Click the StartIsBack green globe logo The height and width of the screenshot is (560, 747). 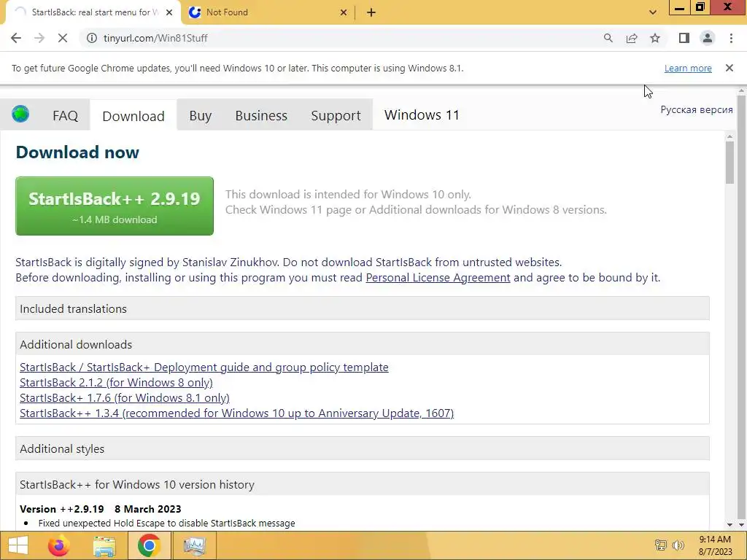tap(20, 114)
